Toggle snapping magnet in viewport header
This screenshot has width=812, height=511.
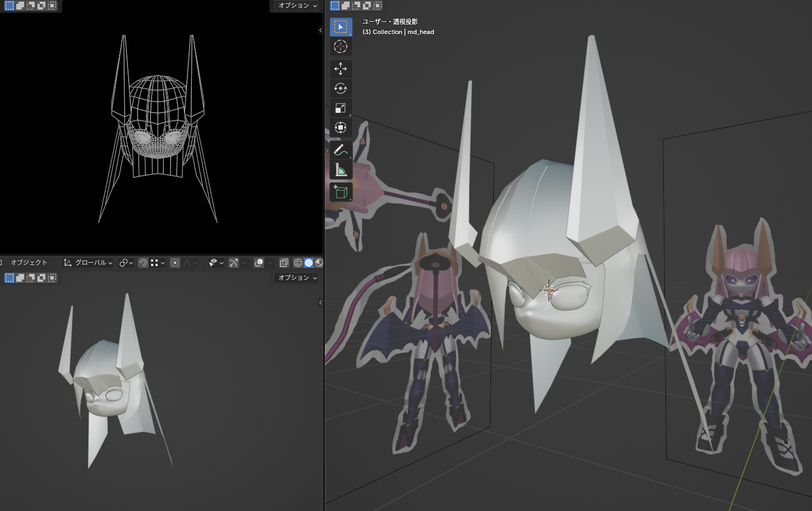pos(143,263)
